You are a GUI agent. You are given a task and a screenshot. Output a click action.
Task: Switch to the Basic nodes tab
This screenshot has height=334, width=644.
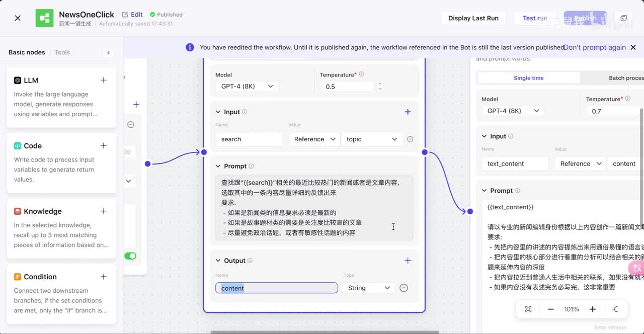pyautogui.click(x=27, y=52)
